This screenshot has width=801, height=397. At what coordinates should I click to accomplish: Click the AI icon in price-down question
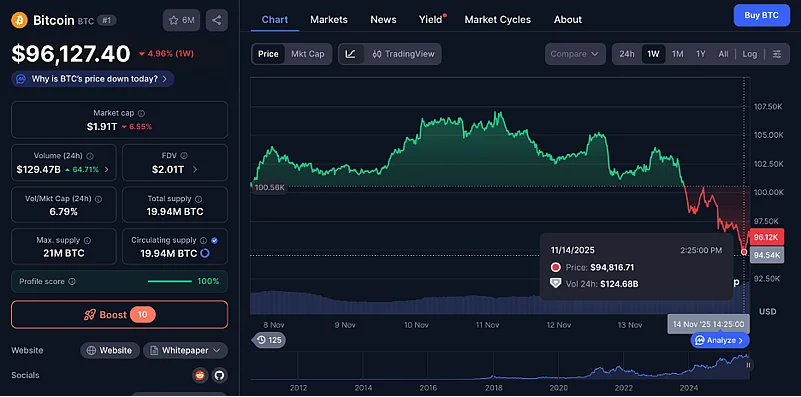click(x=21, y=79)
